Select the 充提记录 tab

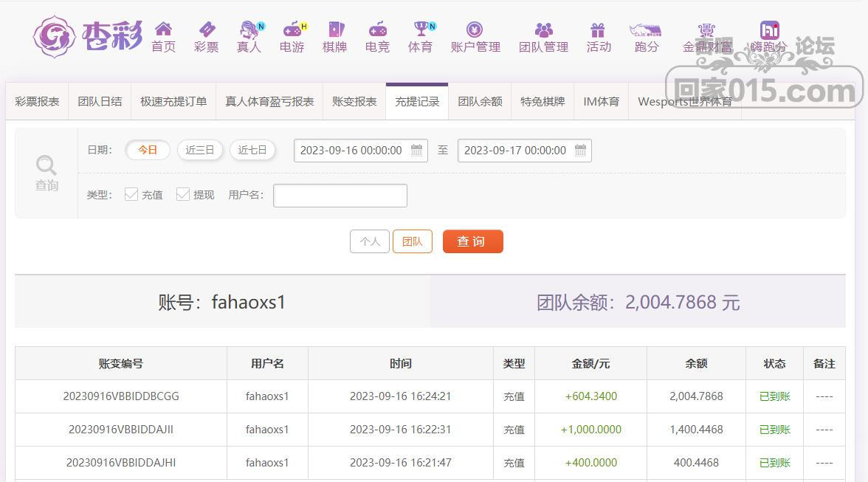417,102
